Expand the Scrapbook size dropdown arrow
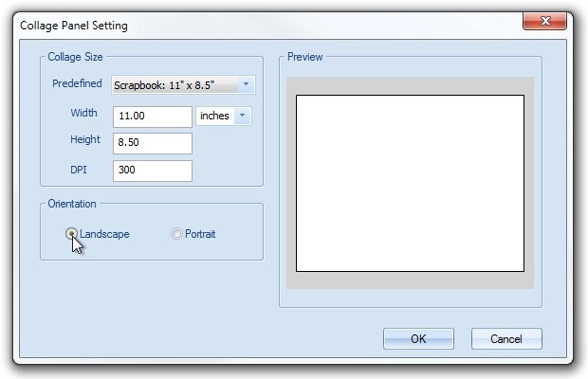The height and width of the screenshot is (379, 588). click(x=246, y=84)
